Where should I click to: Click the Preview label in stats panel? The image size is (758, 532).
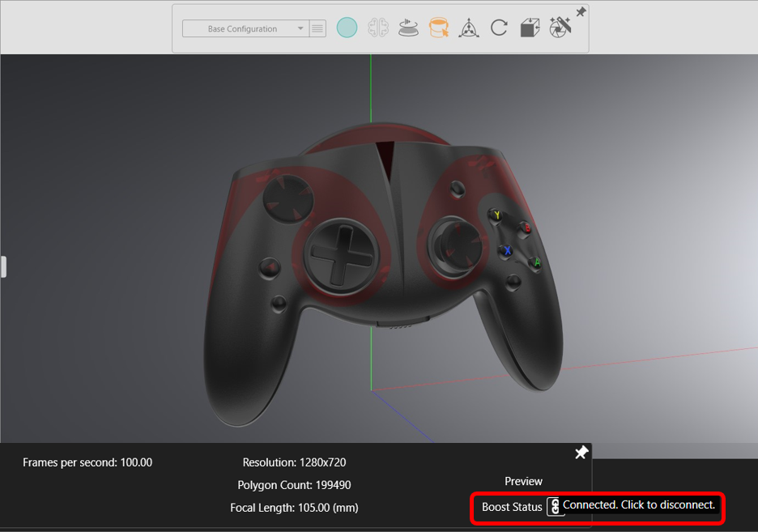(x=523, y=481)
